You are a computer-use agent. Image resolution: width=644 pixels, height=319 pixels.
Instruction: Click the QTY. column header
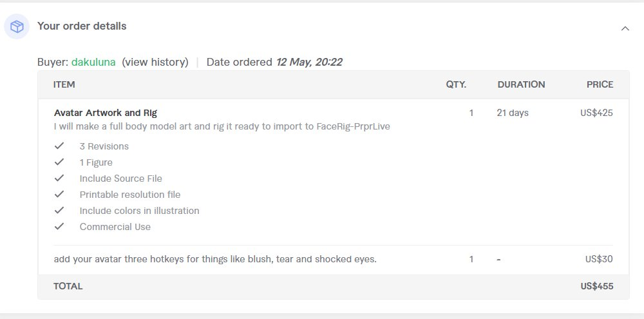click(x=457, y=84)
